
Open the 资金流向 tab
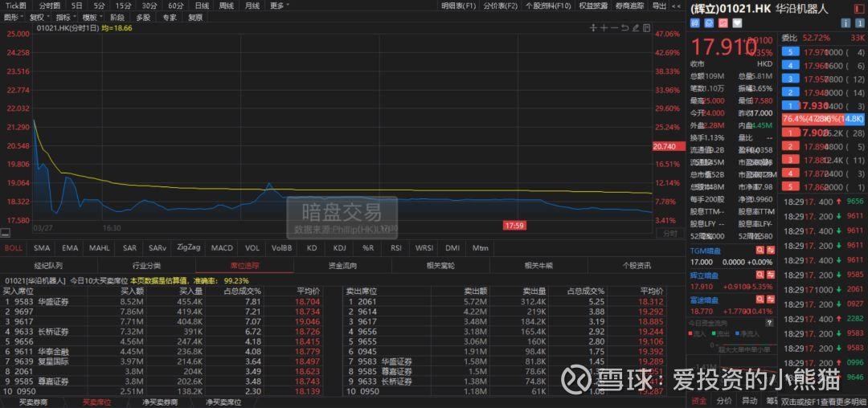point(342,266)
